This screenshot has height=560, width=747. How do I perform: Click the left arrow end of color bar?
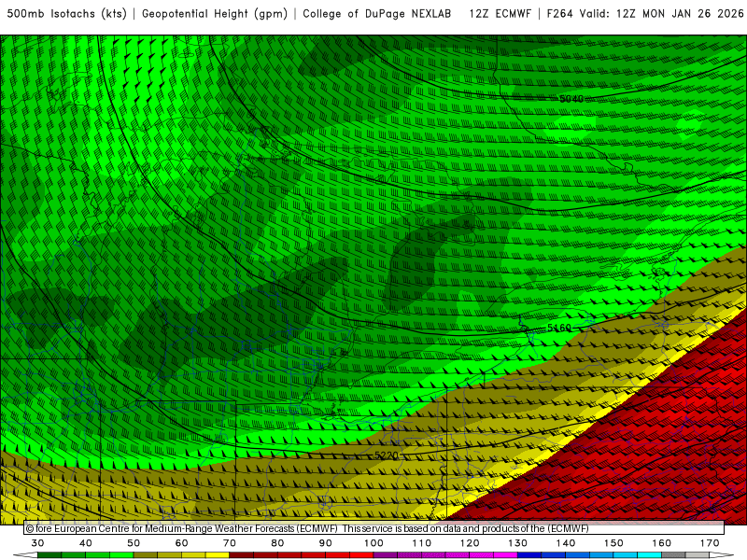coord(25,555)
